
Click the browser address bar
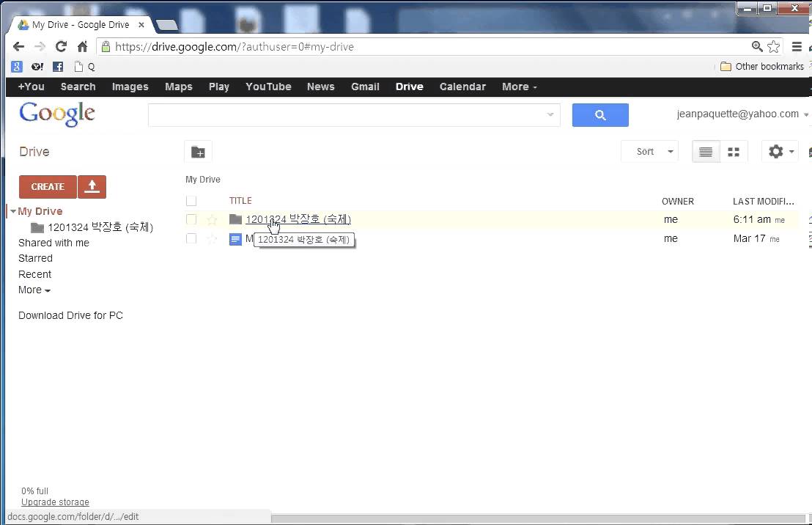tap(424, 47)
